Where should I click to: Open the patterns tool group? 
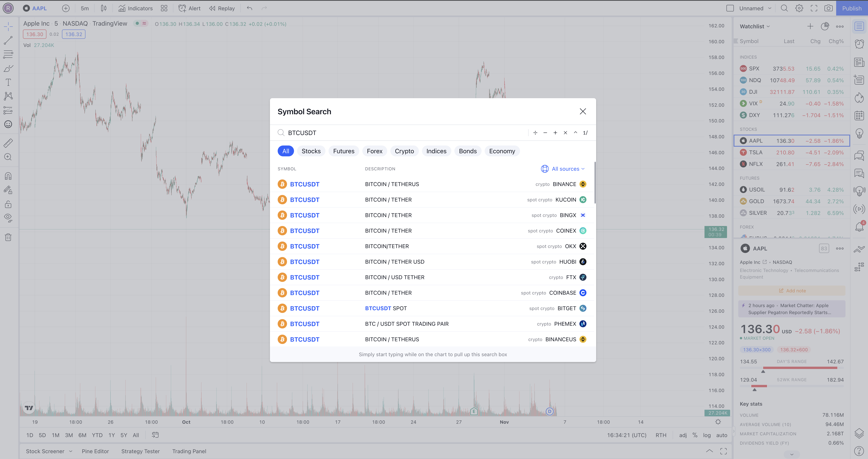pos(8,96)
